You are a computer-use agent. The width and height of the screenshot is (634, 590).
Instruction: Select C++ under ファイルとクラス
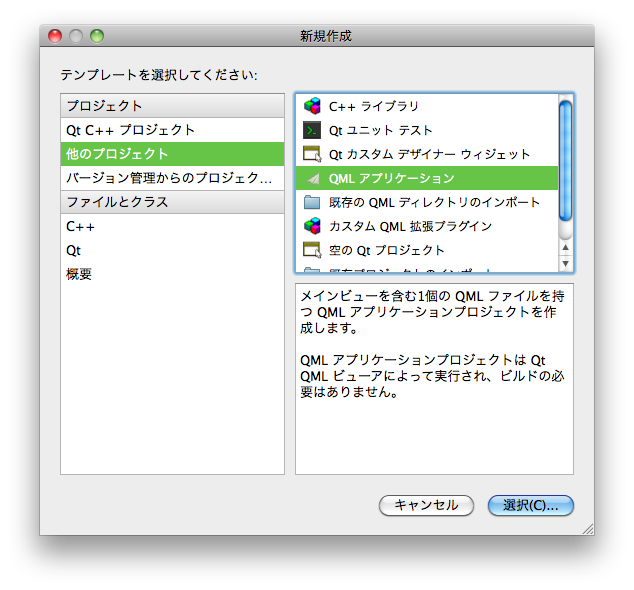pyautogui.click(x=80, y=226)
